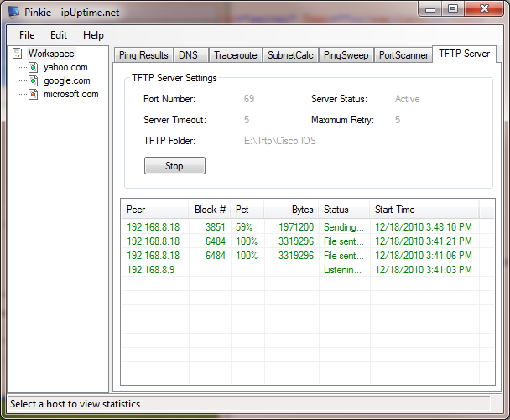The image size is (510, 420).
Task: Select microsoft.com in the workspace tree
Action: pyautogui.click(x=71, y=94)
